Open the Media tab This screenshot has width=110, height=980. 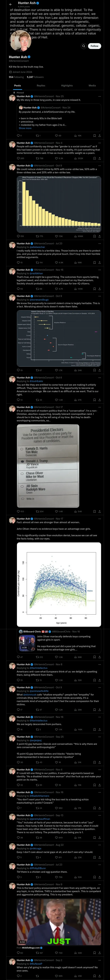tap(92, 86)
